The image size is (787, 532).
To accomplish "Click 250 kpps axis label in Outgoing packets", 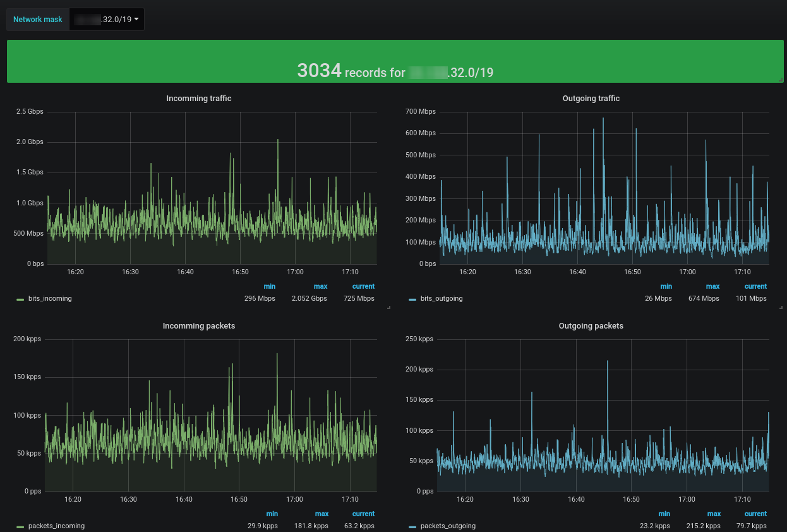I will pyautogui.click(x=419, y=339).
